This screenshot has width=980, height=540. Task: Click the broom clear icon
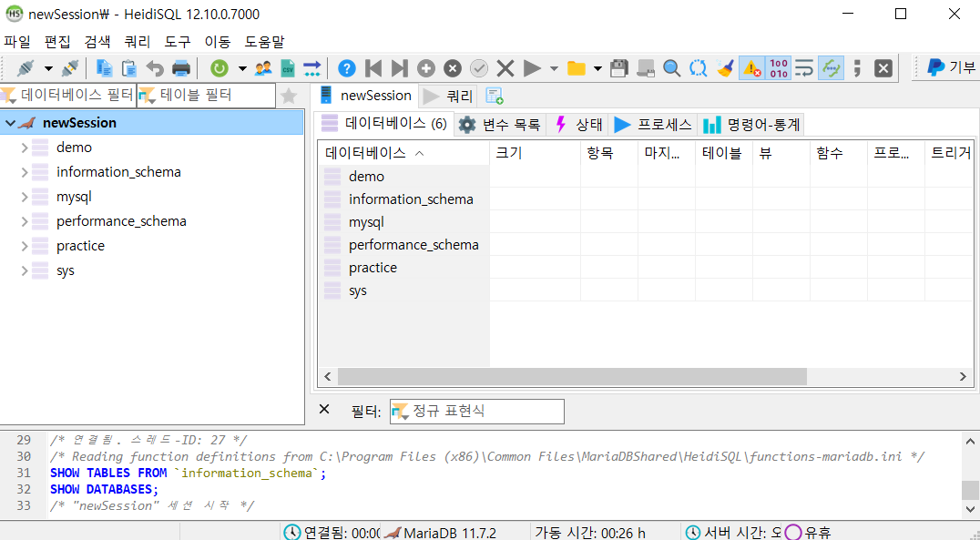(x=725, y=68)
